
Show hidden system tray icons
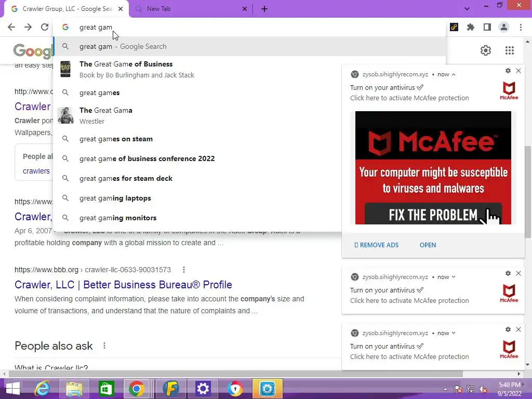click(445, 389)
